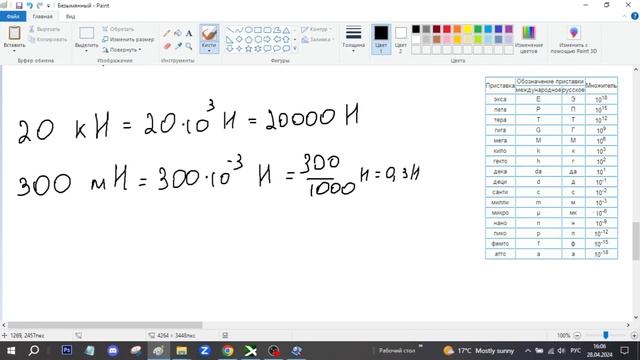The height and width of the screenshot is (360, 640).
Task: Click РУС language indicator in system tray
Action: point(576,351)
